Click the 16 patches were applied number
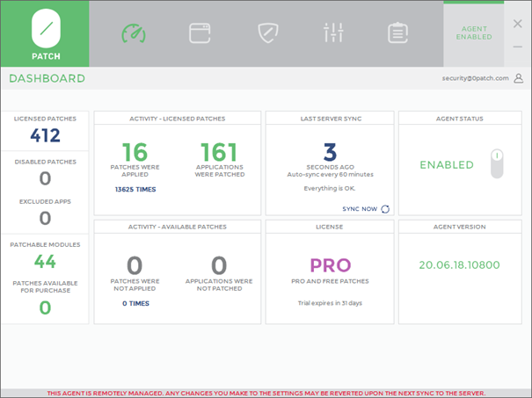This screenshot has width=532, height=398. coord(135,152)
